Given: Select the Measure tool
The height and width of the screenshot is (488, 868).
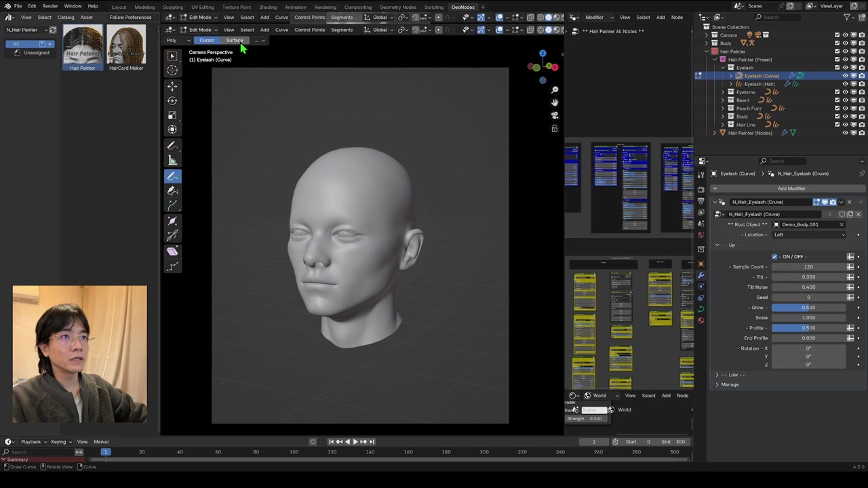Looking at the screenshot, I should click(x=172, y=161).
